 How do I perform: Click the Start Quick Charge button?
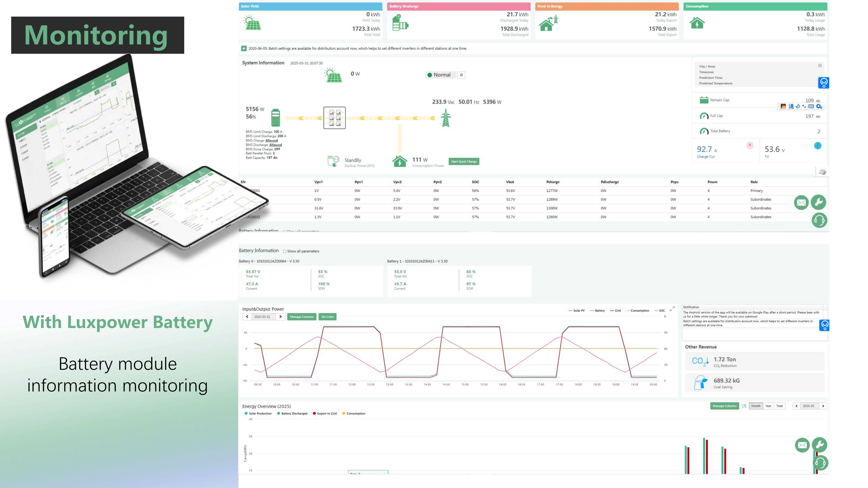point(464,162)
